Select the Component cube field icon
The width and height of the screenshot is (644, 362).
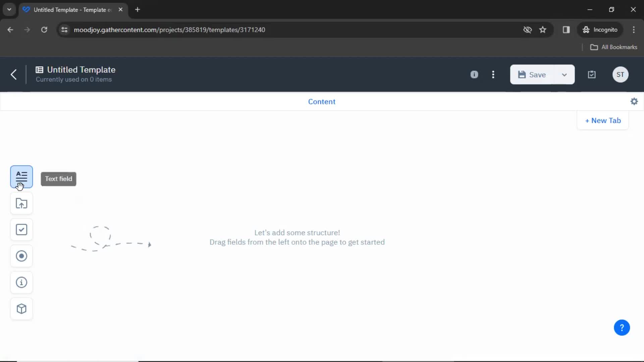pyautogui.click(x=21, y=309)
